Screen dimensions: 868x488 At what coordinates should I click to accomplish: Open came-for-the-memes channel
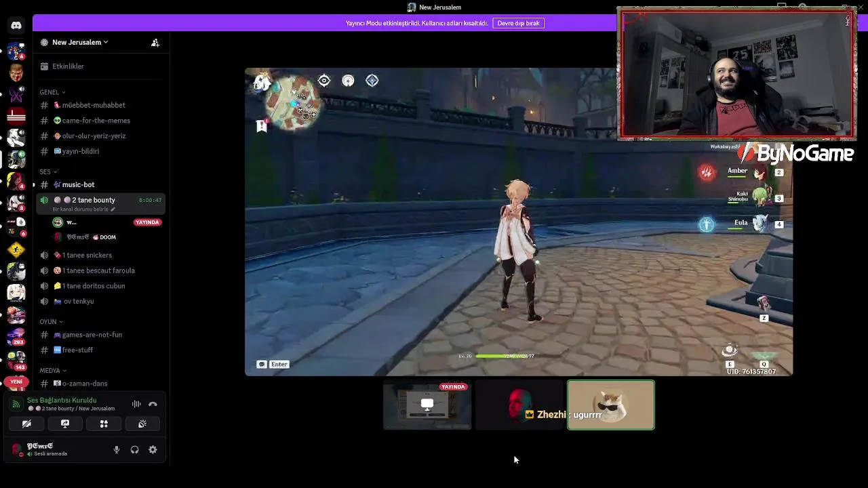pyautogui.click(x=100, y=121)
